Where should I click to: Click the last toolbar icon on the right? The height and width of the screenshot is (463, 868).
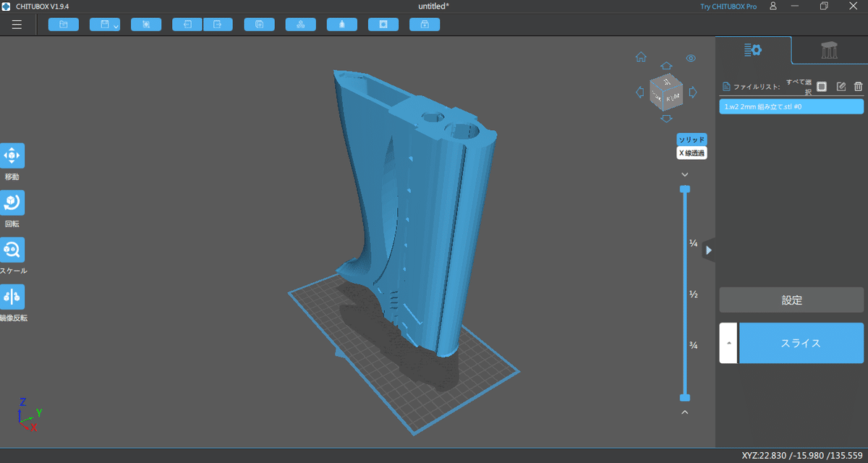425,25
